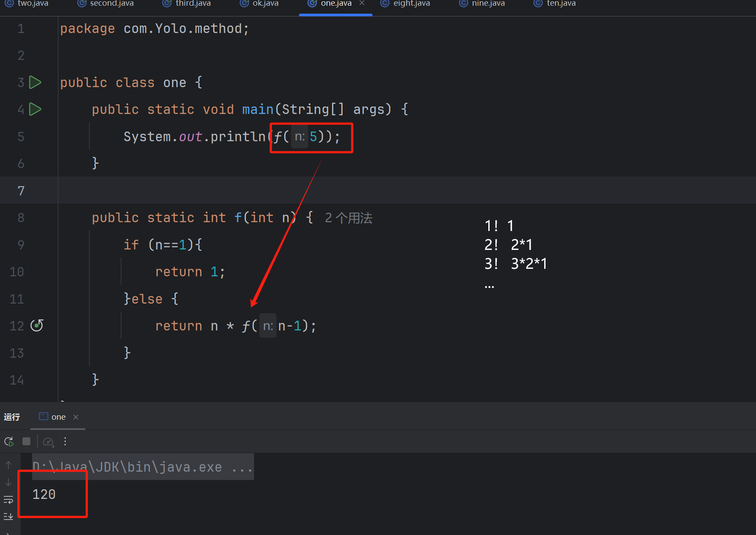Click the java.exe command line

pos(143,467)
